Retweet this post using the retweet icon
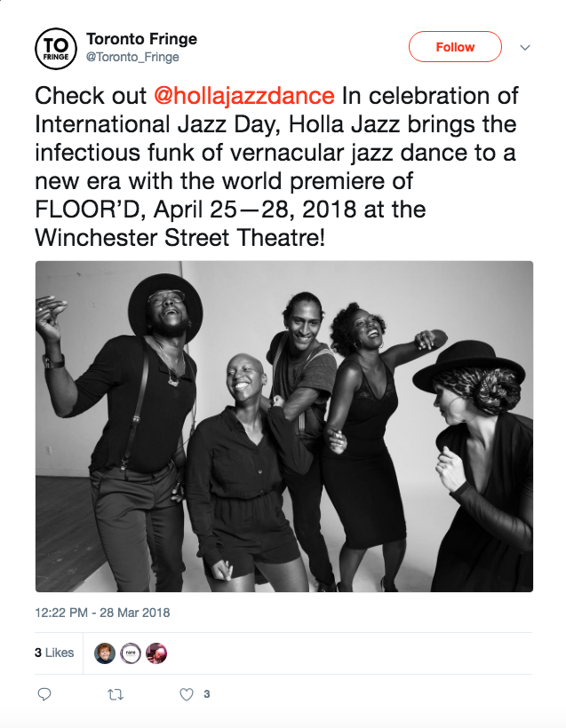The height and width of the screenshot is (728, 566). click(x=115, y=694)
